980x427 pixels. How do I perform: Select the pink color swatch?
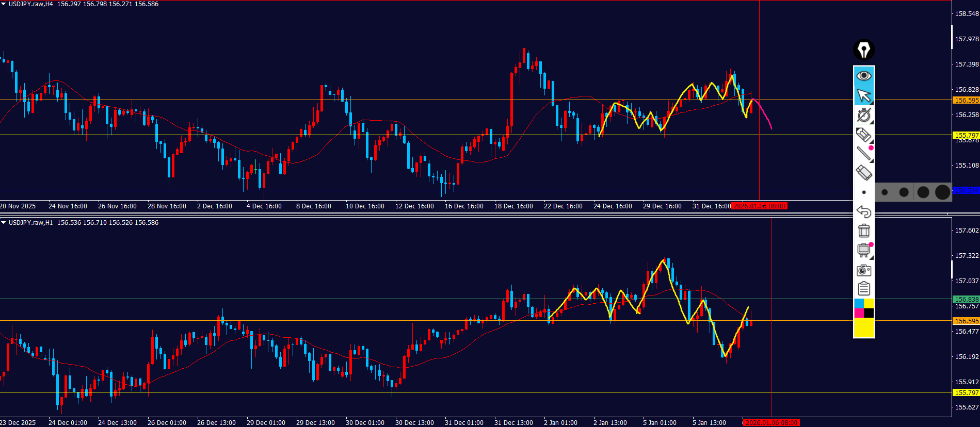click(x=859, y=313)
